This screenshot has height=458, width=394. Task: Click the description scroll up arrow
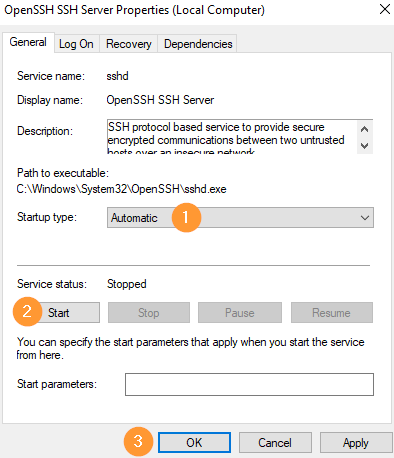click(365, 129)
